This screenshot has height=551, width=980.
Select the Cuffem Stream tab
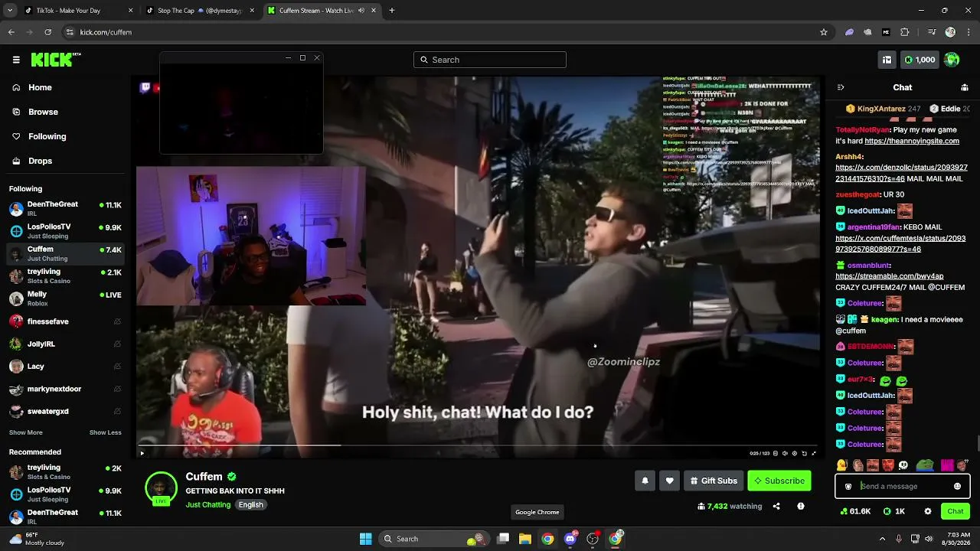tap(322, 11)
